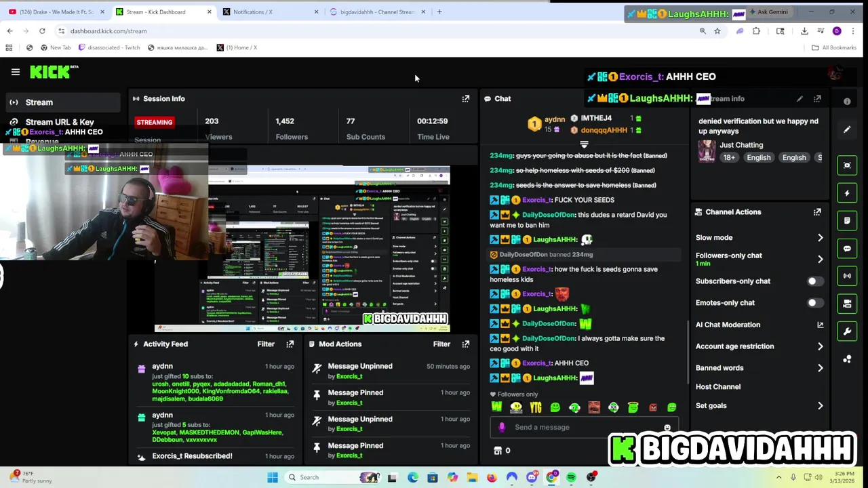The height and width of the screenshot is (488, 868).
Task: Insert the green W emote
Action: point(497,407)
